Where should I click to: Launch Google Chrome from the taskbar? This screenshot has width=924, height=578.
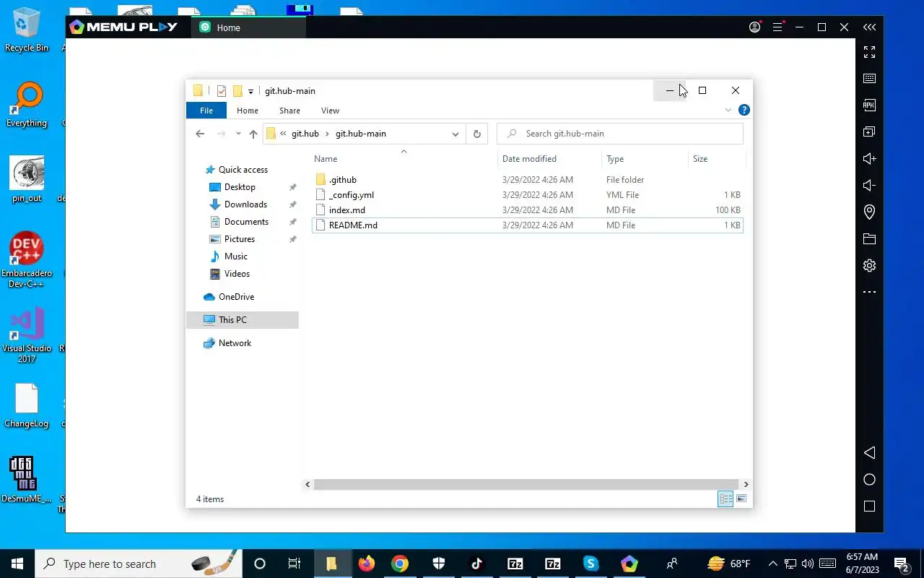400,564
